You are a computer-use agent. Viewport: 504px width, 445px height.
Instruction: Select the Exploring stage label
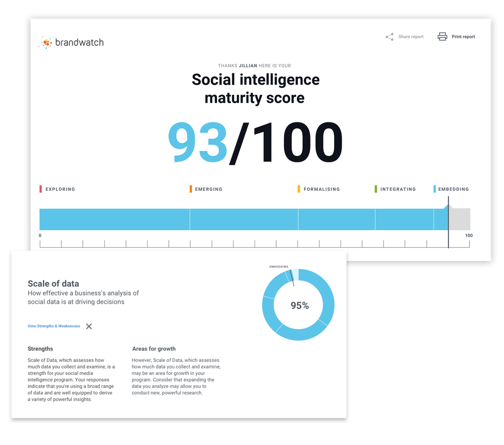click(x=60, y=189)
